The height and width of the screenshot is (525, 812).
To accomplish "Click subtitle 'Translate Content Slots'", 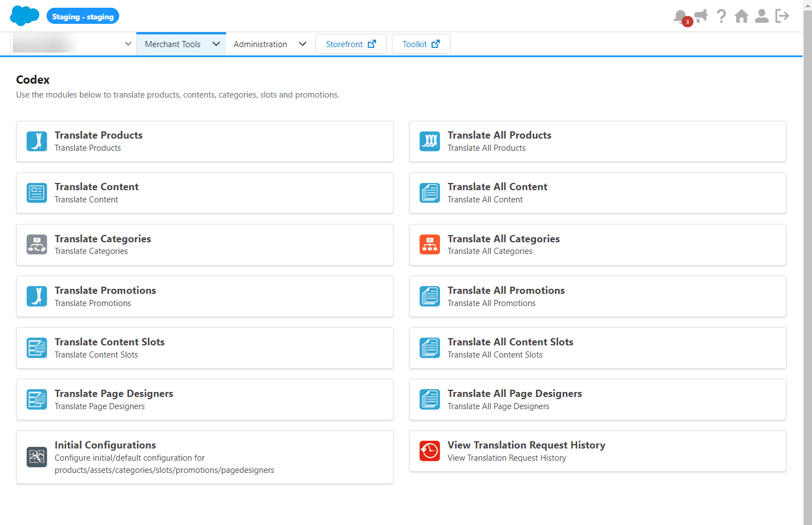I will 96,355.
